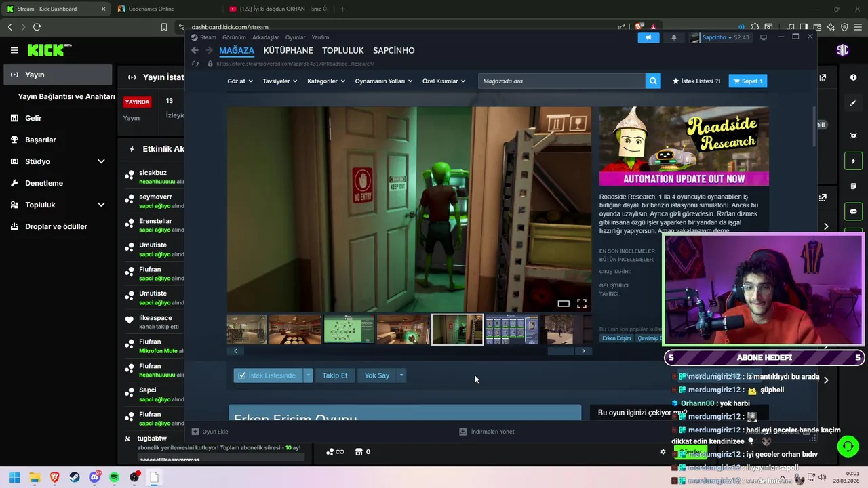Screen dimensions: 868x488
Task: Expand the Kategoriler dropdown
Action: (326, 81)
